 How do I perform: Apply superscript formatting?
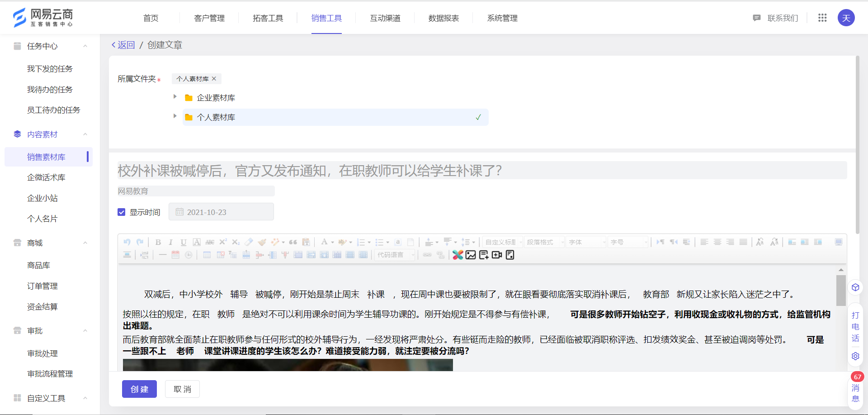pyautogui.click(x=223, y=242)
